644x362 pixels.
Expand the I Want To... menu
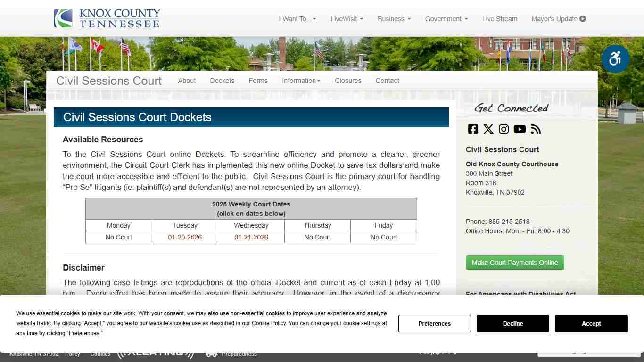pos(297,19)
